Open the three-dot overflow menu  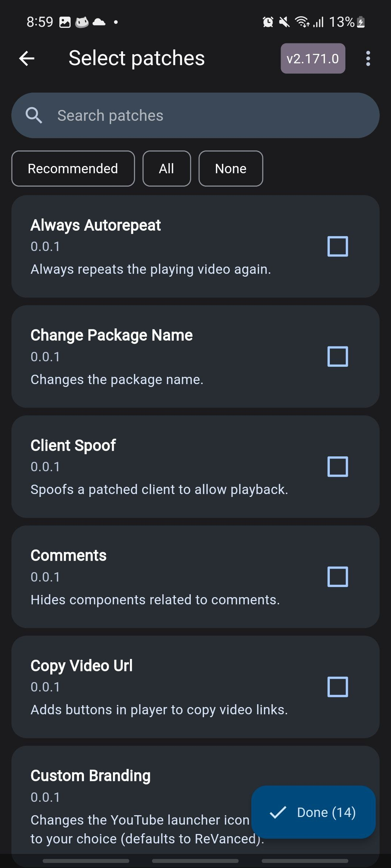[x=368, y=58]
